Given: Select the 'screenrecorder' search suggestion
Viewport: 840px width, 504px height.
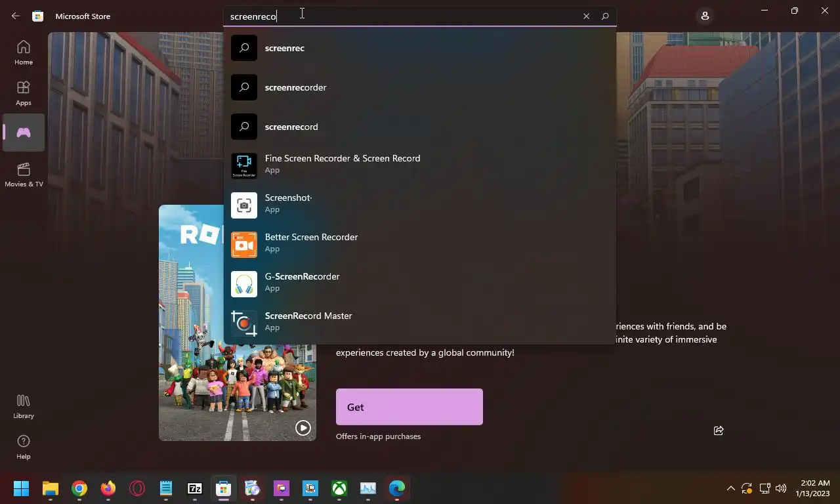Looking at the screenshot, I should pyautogui.click(x=420, y=87).
